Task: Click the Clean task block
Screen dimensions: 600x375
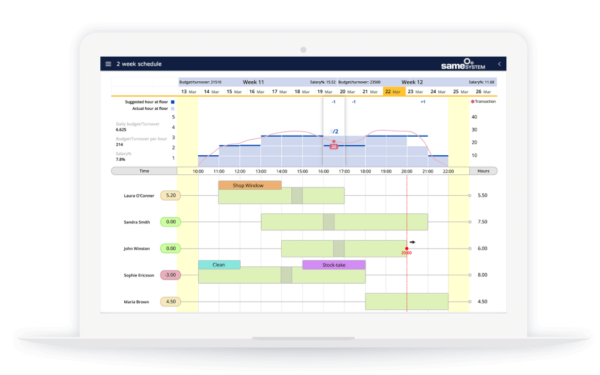Action: click(219, 264)
